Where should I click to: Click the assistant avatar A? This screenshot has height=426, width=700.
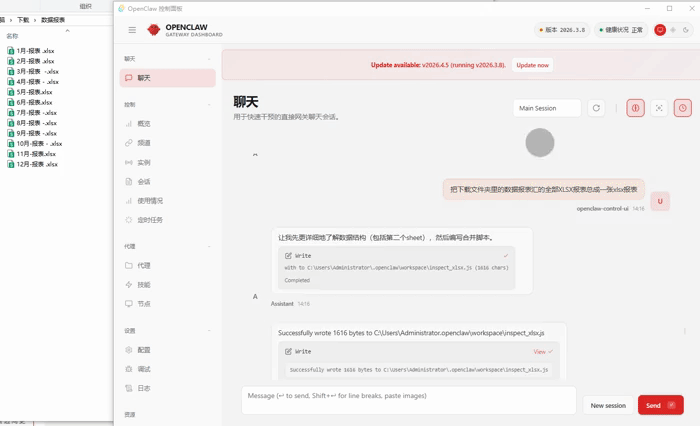pos(255,297)
